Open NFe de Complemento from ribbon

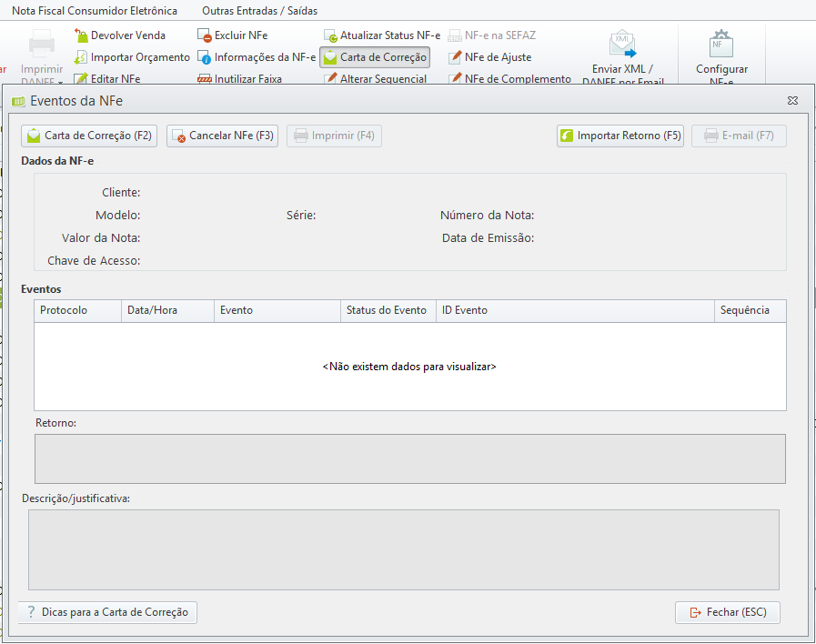click(x=510, y=79)
